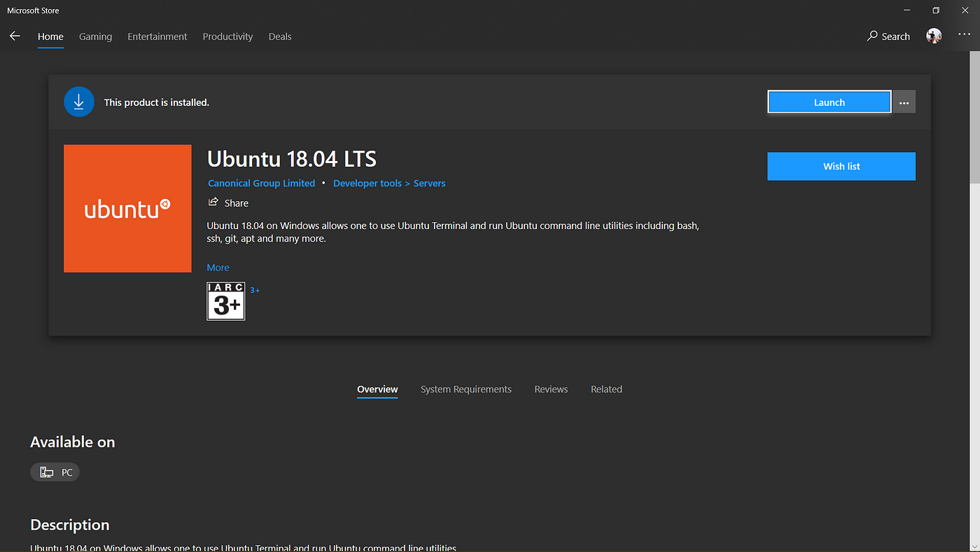Open Search in the store header
The height and width of the screenshot is (552, 980).
[x=888, y=36]
